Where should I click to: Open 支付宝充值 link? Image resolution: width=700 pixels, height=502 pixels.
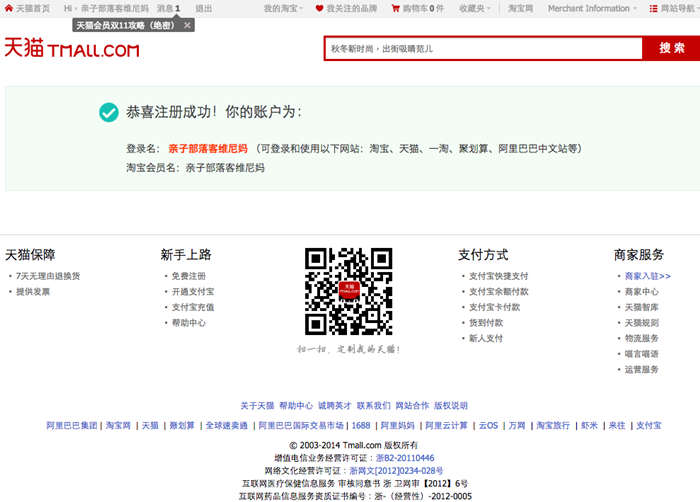[193, 307]
